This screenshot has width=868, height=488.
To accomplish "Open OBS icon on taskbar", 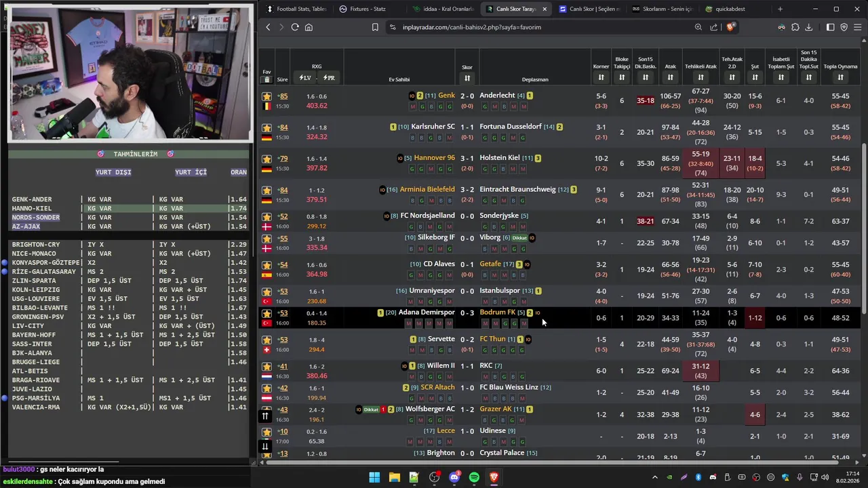I will pyautogui.click(x=434, y=477).
